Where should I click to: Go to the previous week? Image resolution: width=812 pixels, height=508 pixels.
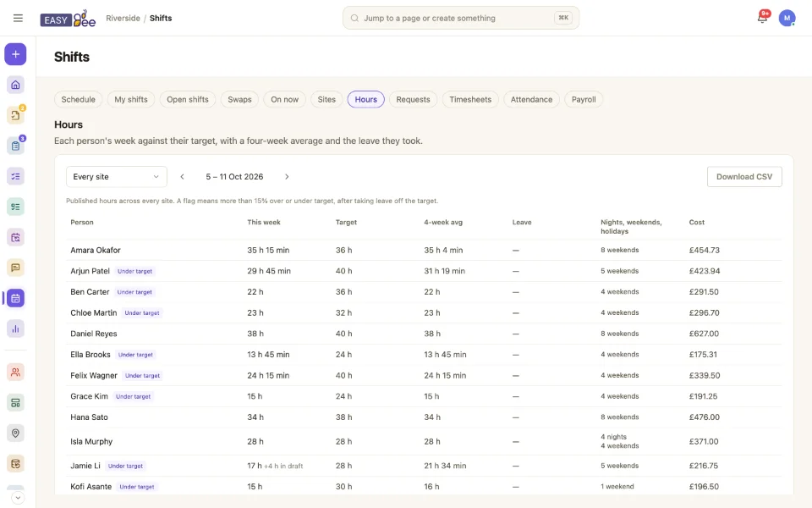[183, 177]
